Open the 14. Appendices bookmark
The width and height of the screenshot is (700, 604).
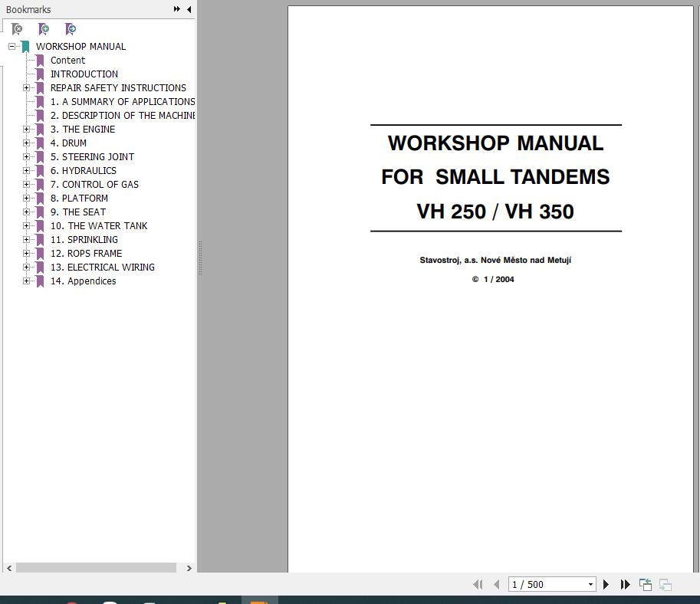(x=83, y=281)
